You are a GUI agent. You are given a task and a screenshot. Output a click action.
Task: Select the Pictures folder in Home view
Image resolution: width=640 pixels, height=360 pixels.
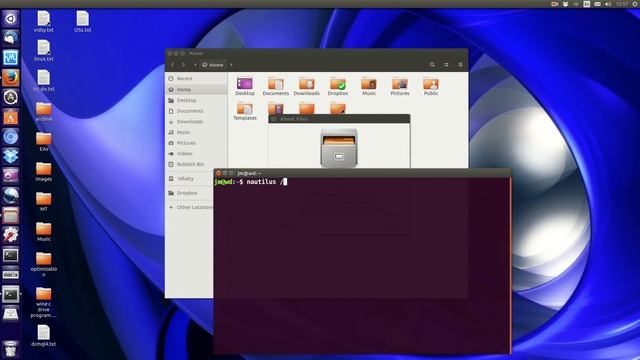pos(400,87)
